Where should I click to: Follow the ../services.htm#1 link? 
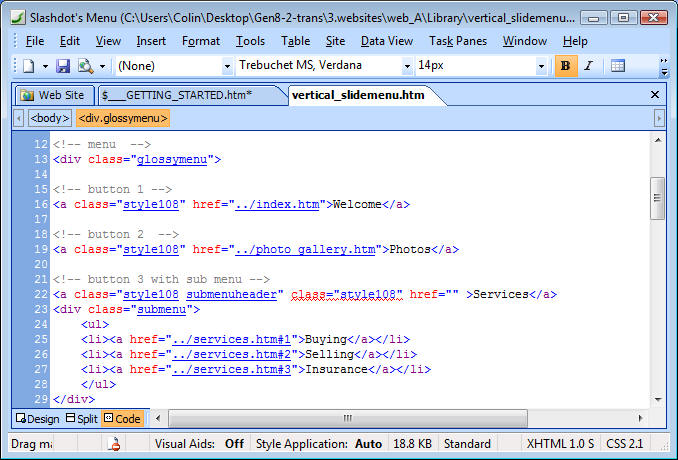pos(231,339)
